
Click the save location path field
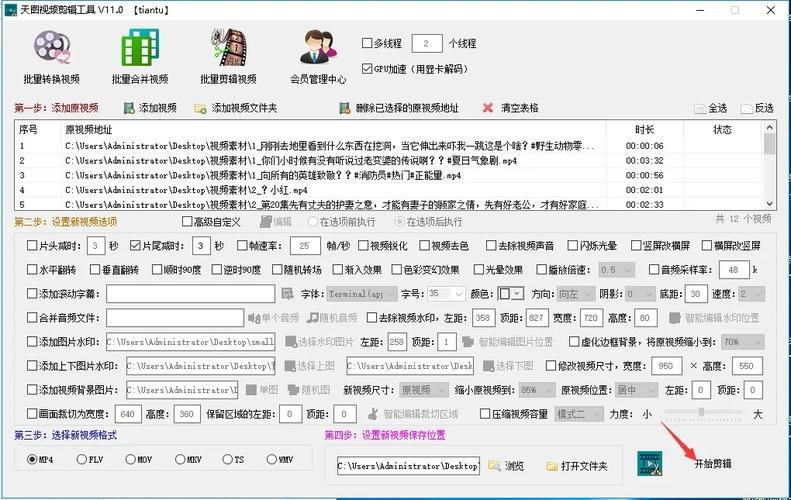pyautogui.click(x=408, y=466)
